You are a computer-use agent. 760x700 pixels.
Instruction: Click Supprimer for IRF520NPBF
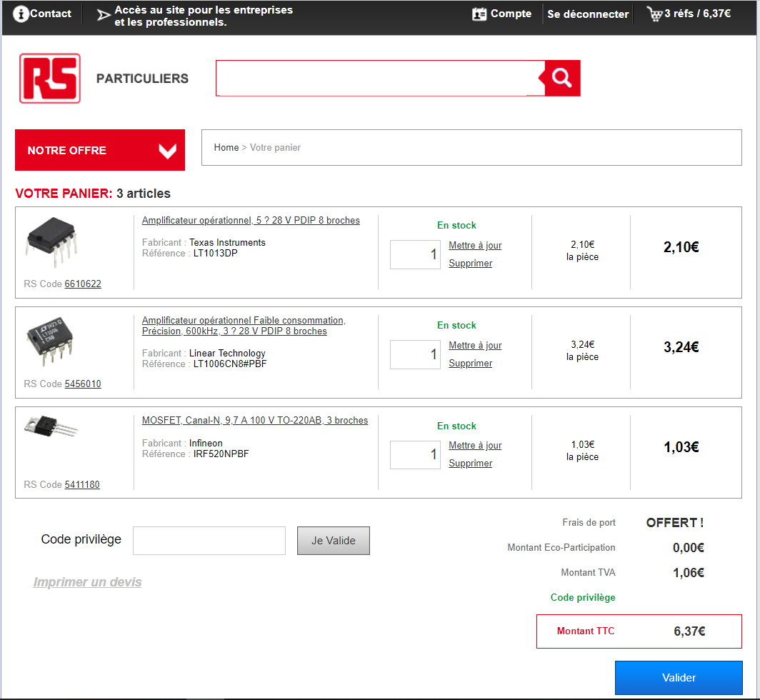click(x=470, y=463)
